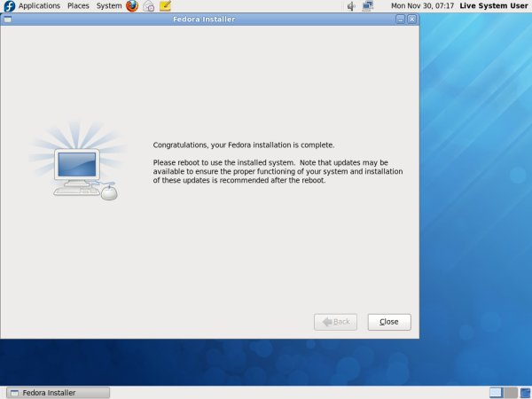Click the Fedora logo icon
This screenshot has width=532, height=399.
point(9,6)
